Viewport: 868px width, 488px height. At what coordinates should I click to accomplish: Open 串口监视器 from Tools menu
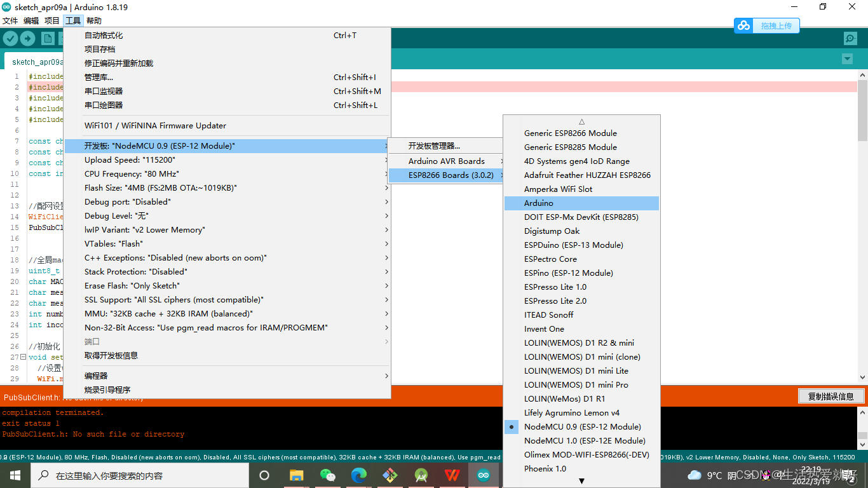227,91
